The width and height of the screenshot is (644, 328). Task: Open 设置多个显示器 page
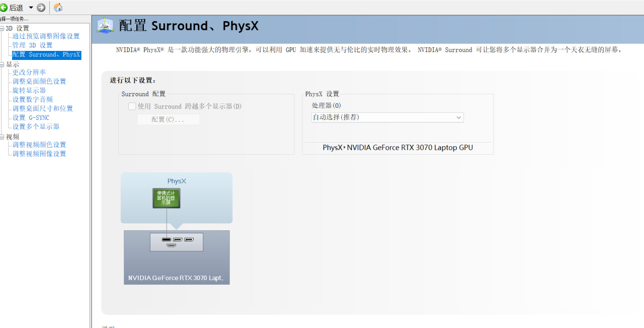pos(36,127)
